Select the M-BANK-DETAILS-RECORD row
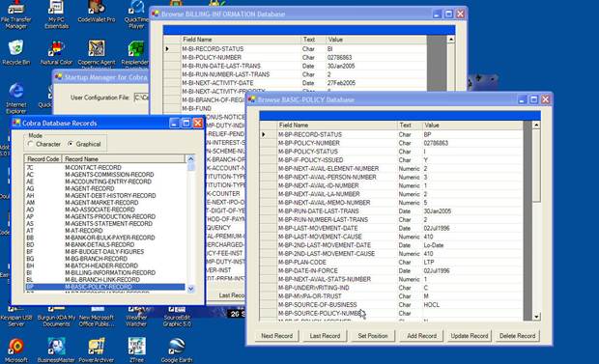The image size is (599, 364). [105, 245]
